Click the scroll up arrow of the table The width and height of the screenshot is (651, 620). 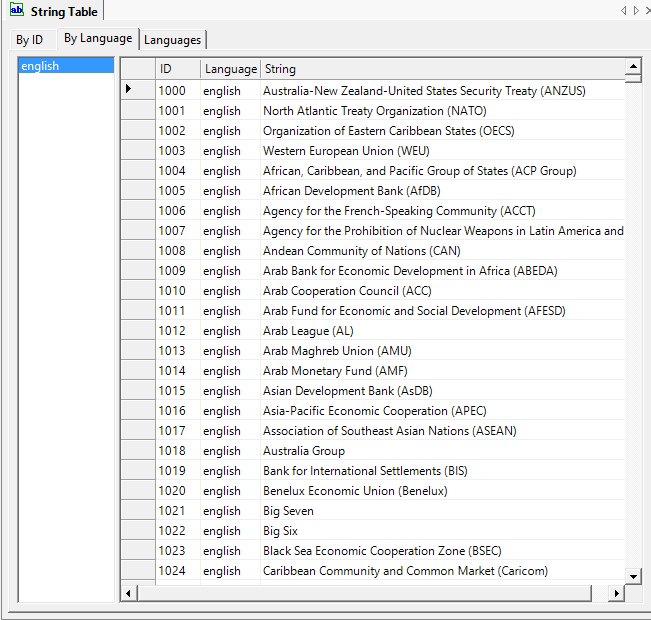[633, 66]
